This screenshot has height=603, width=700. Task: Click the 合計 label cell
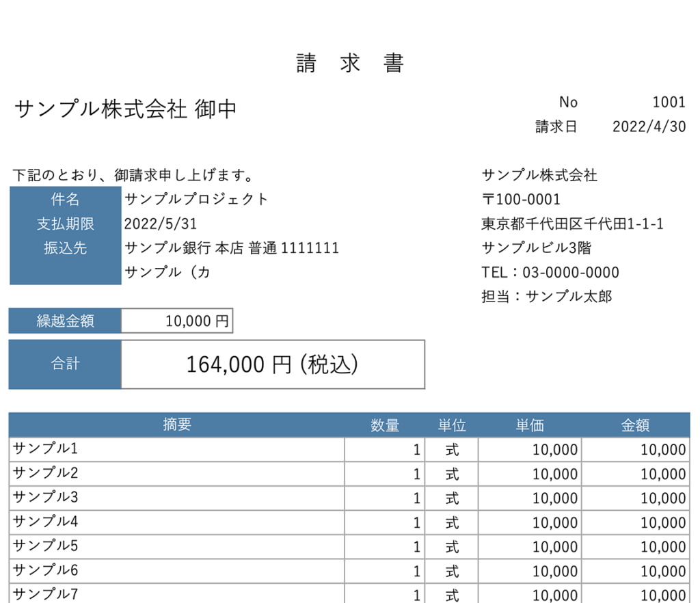point(65,364)
